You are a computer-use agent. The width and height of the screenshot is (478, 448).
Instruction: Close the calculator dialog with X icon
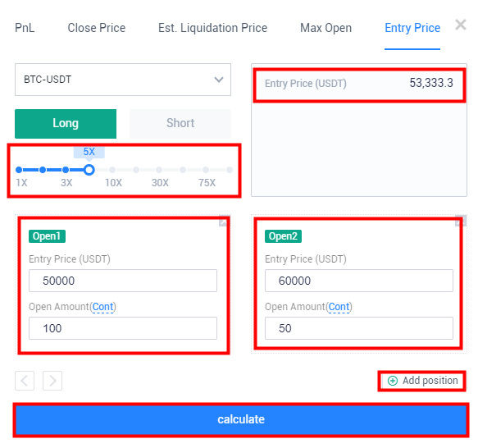tap(460, 25)
